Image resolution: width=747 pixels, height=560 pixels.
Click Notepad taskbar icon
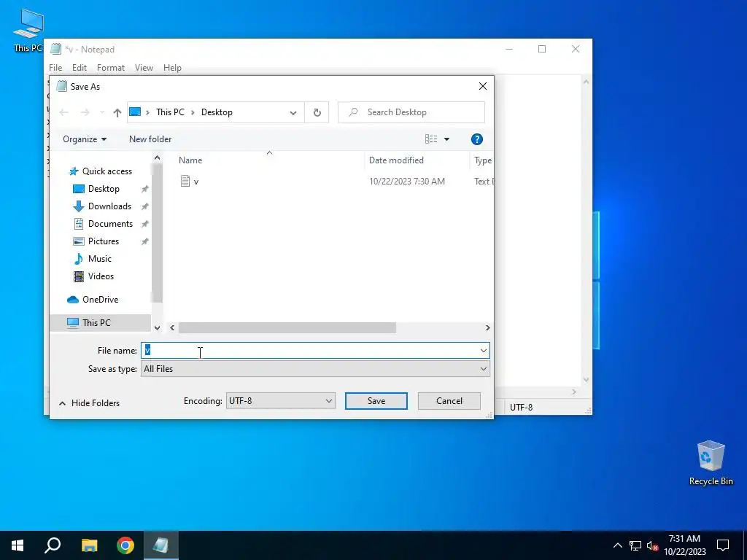[160, 545]
